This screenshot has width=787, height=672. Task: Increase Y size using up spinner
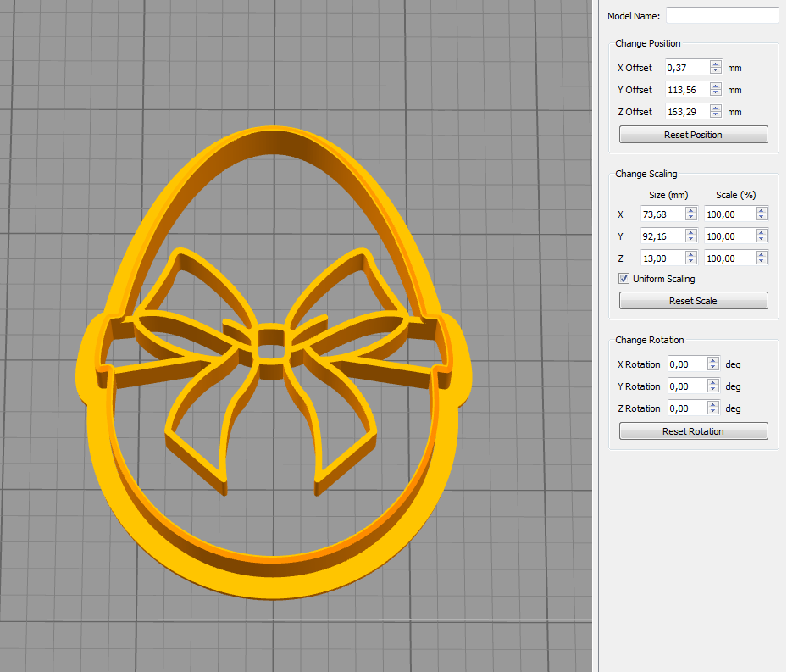(691, 233)
